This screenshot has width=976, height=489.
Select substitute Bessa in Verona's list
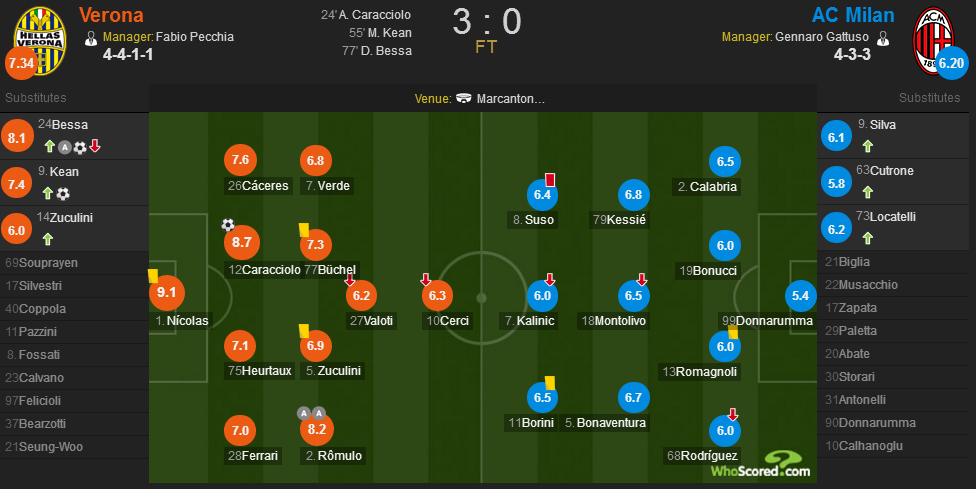(75, 136)
